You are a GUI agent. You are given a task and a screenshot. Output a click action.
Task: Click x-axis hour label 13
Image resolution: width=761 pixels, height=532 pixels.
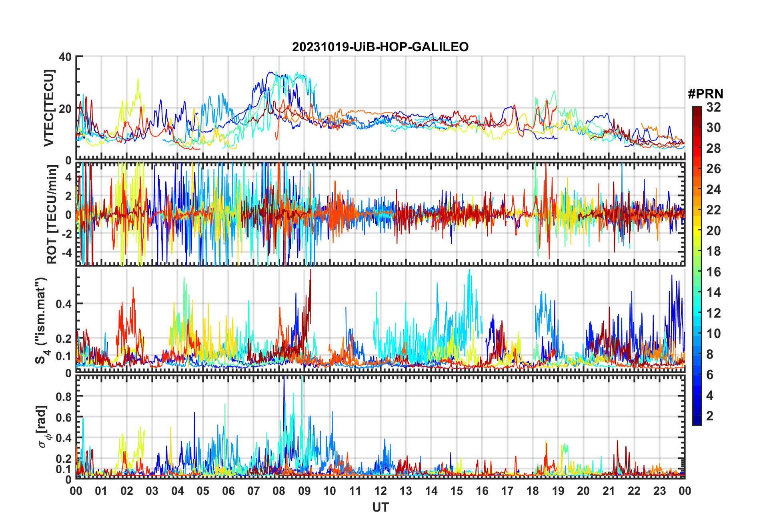pyautogui.click(x=406, y=491)
